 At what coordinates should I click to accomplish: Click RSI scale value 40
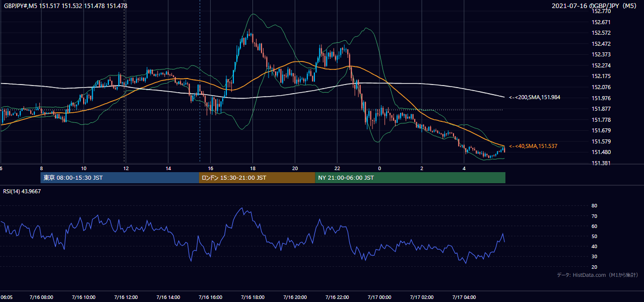(595, 246)
